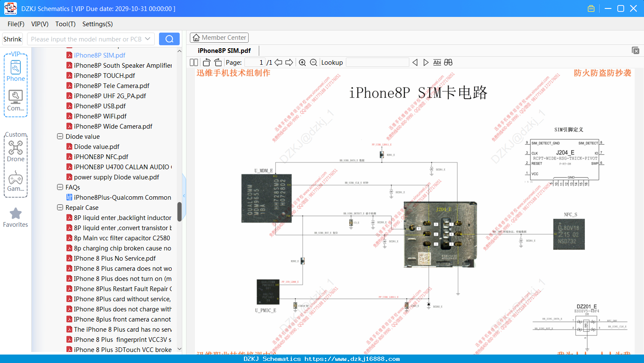Open power supply Diode value.pdf
Screen dimensions: 644x363
[116, 177]
